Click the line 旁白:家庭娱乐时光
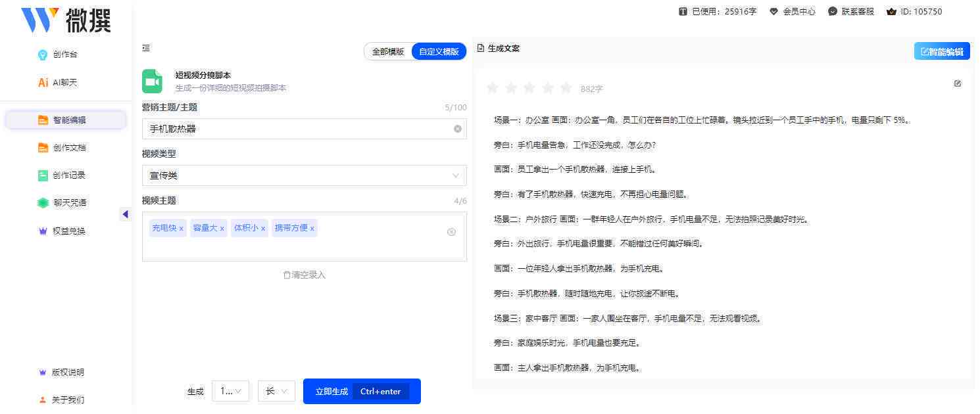The image size is (980, 414). click(567, 343)
